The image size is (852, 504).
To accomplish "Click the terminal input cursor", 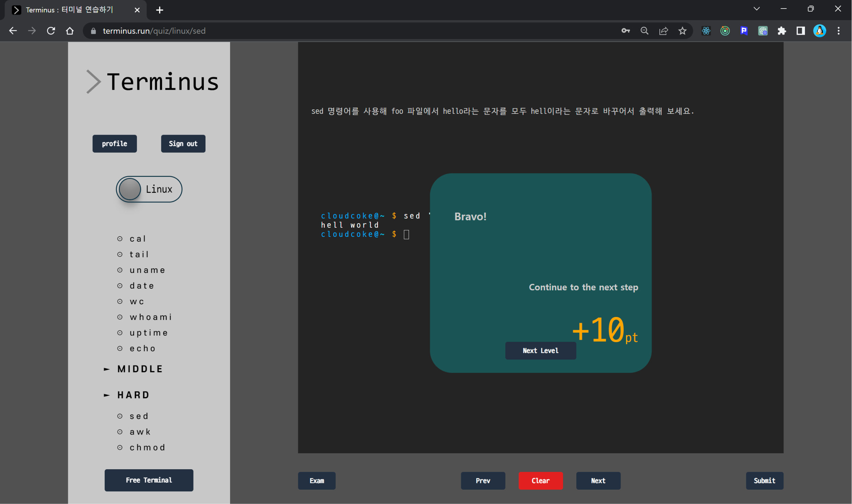I will [406, 234].
